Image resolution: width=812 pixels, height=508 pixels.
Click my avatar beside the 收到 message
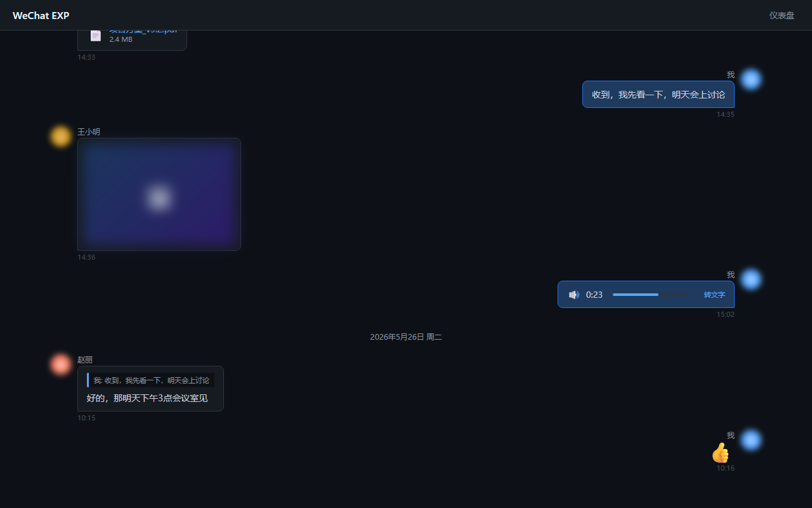click(751, 79)
